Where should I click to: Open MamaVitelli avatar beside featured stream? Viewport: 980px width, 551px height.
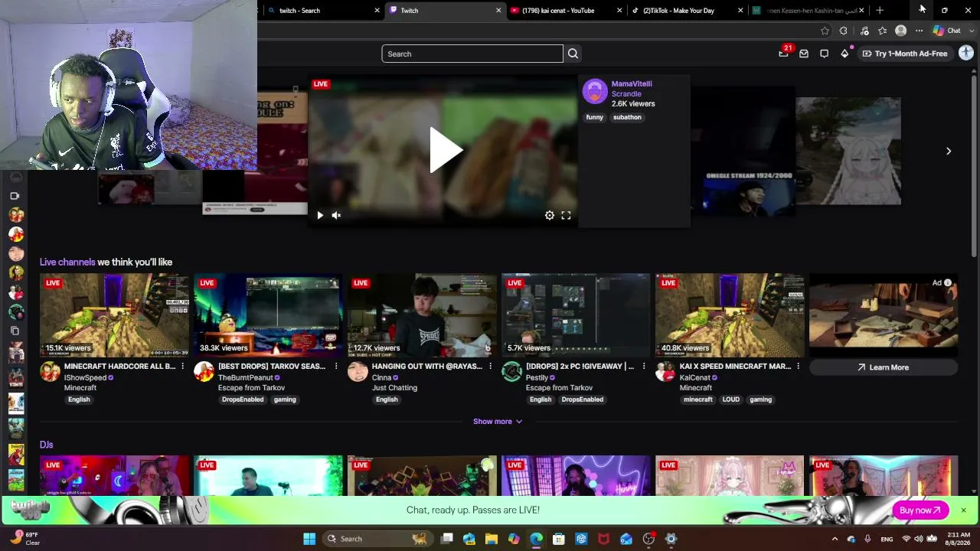pos(595,91)
